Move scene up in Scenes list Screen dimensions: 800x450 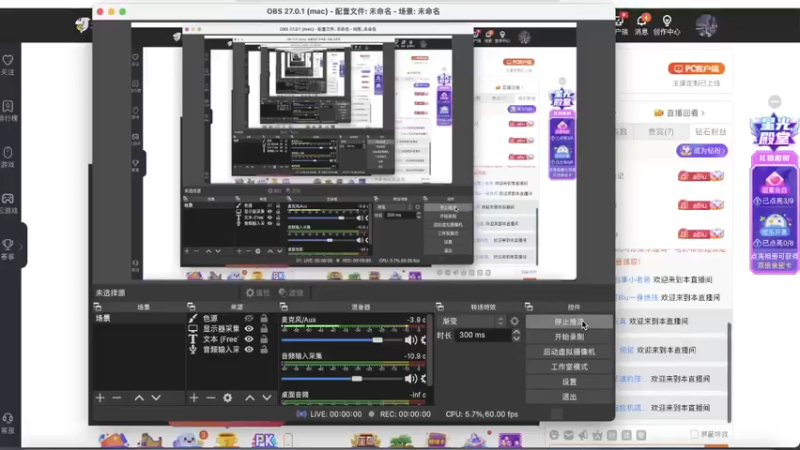click(x=139, y=397)
